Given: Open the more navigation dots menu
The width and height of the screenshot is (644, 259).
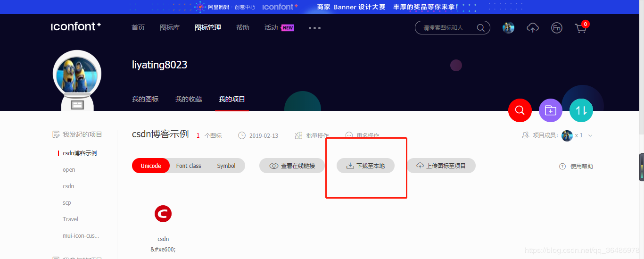Looking at the screenshot, I should pos(314,28).
